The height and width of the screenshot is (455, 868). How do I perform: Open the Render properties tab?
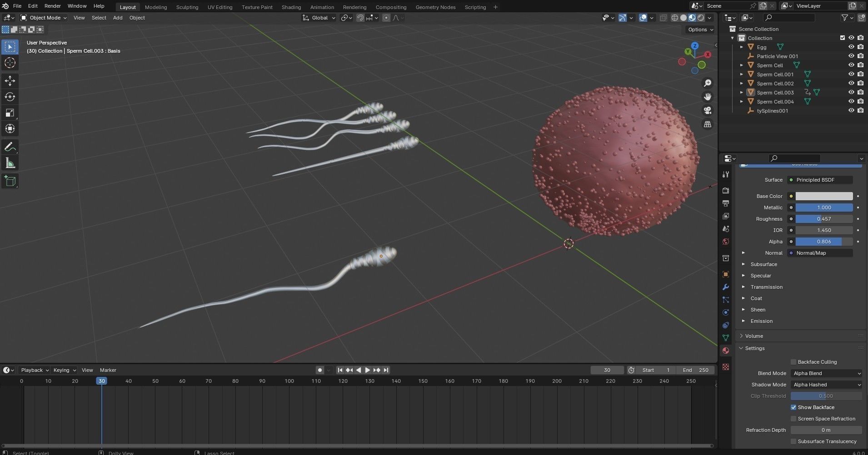[726, 190]
